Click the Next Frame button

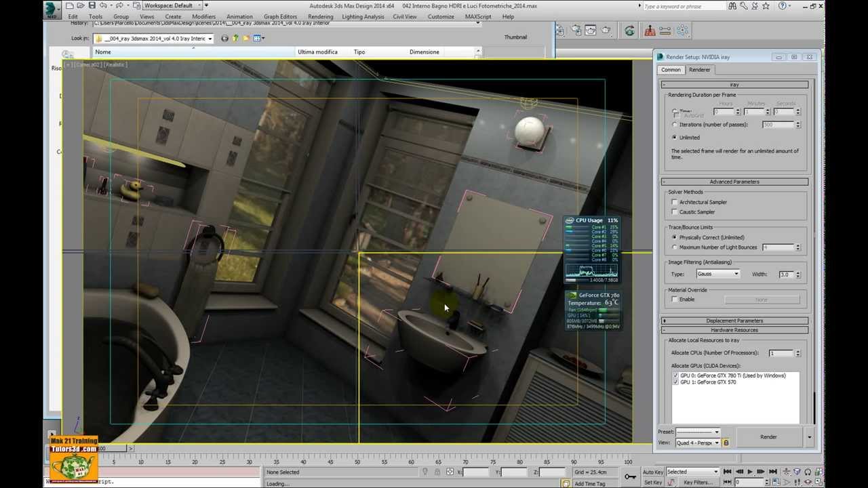click(x=761, y=472)
